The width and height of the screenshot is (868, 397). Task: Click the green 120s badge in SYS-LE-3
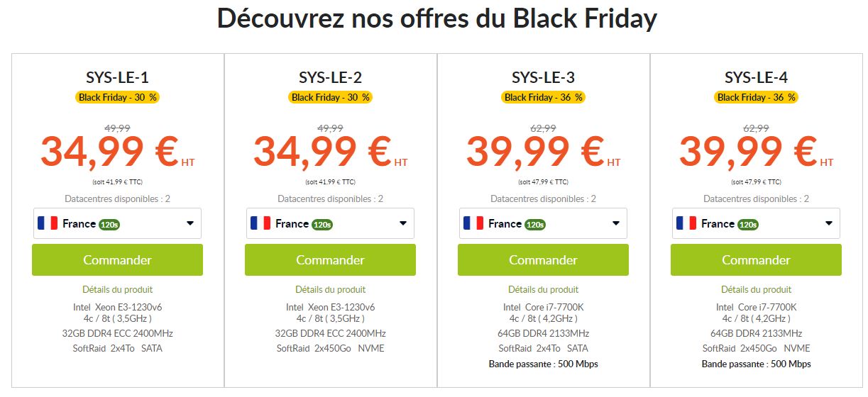[535, 225]
